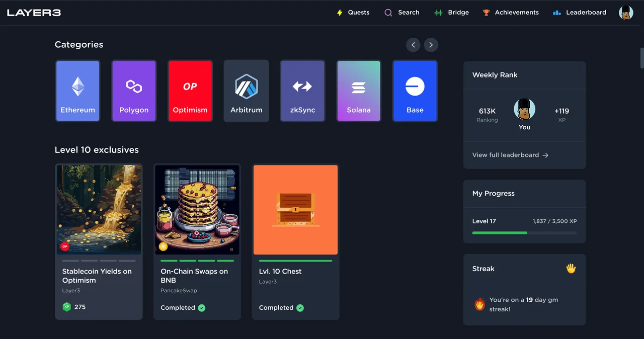Click On-Chain Swaps on BNB title
This screenshot has width=644, height=339.
194,276
